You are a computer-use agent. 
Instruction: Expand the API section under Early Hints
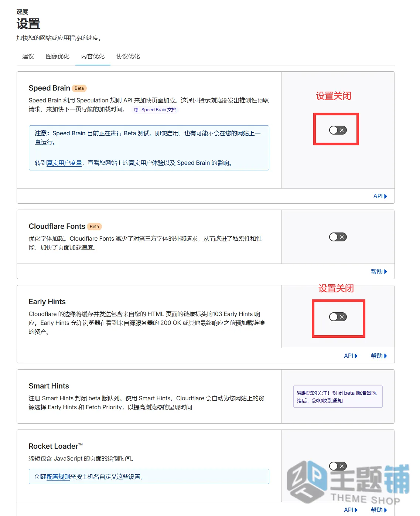351,356
